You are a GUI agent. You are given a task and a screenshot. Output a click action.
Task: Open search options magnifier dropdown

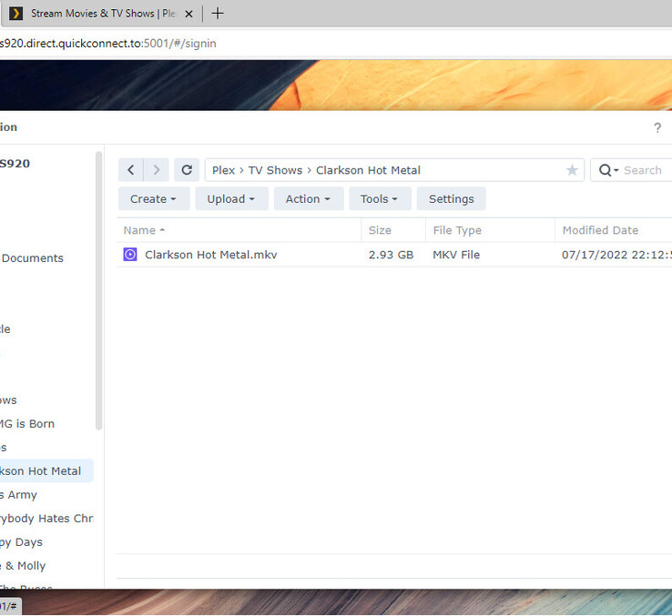[x=608, y=170]
